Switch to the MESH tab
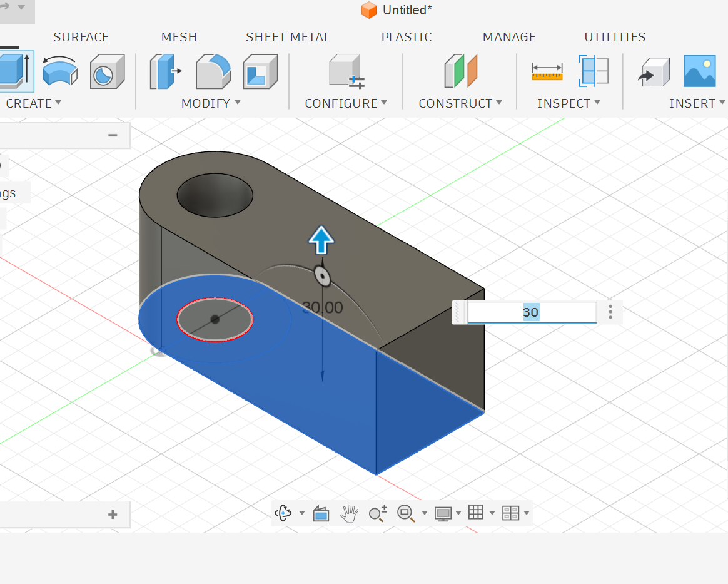 point(179,37)
